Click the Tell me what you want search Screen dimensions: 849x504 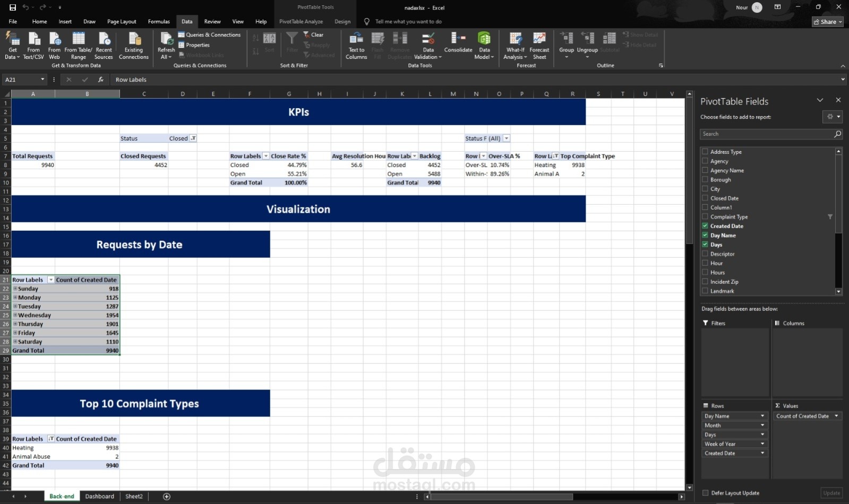408,22
